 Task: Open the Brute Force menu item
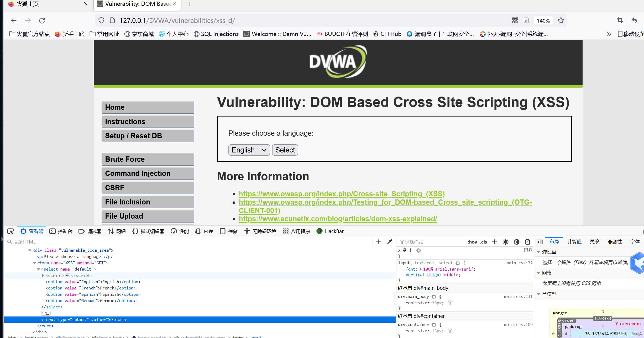pos(148,159)
